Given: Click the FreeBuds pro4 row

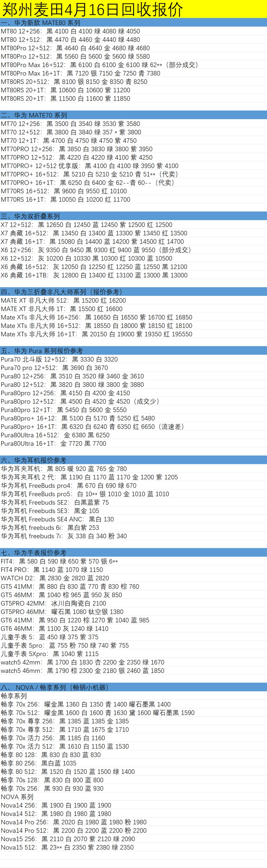Looking at the screenshot, I should point(133,485).
